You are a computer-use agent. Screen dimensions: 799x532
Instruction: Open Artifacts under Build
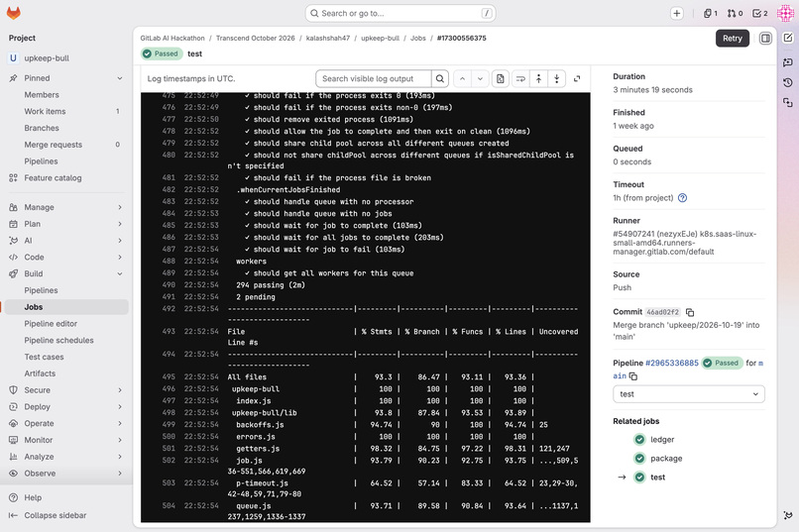point(66,373)
